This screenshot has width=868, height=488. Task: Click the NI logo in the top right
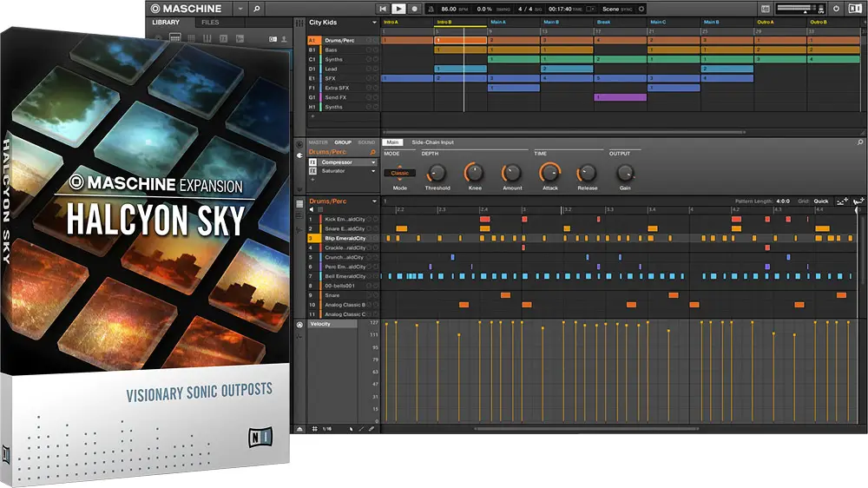(x=855, y=9)
